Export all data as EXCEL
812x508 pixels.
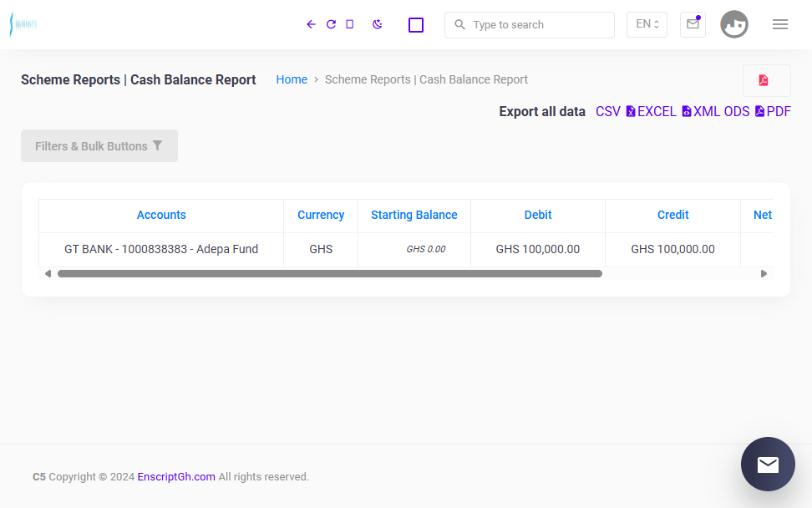[x=652, y=112]
